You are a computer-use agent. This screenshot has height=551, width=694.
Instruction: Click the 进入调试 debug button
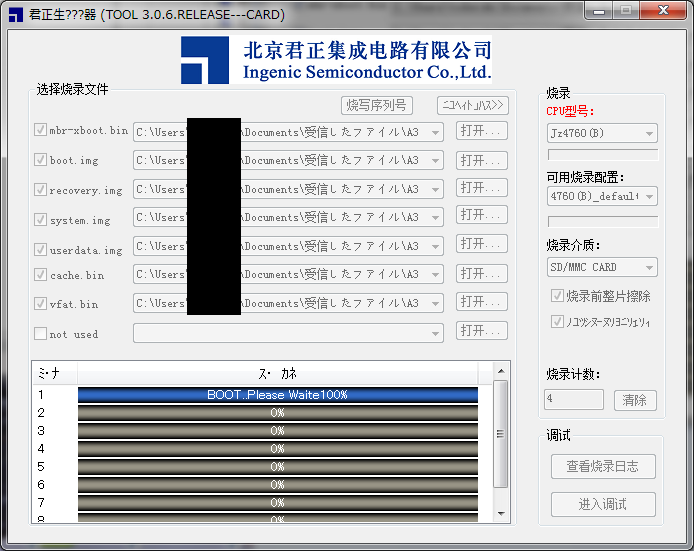(603, 504)
